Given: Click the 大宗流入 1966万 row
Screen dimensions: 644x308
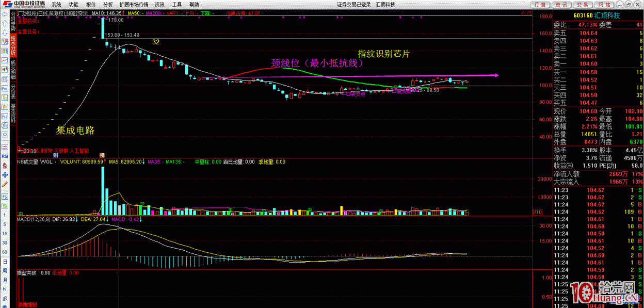Looking at the screenshot, I should [x=598, y=182].
